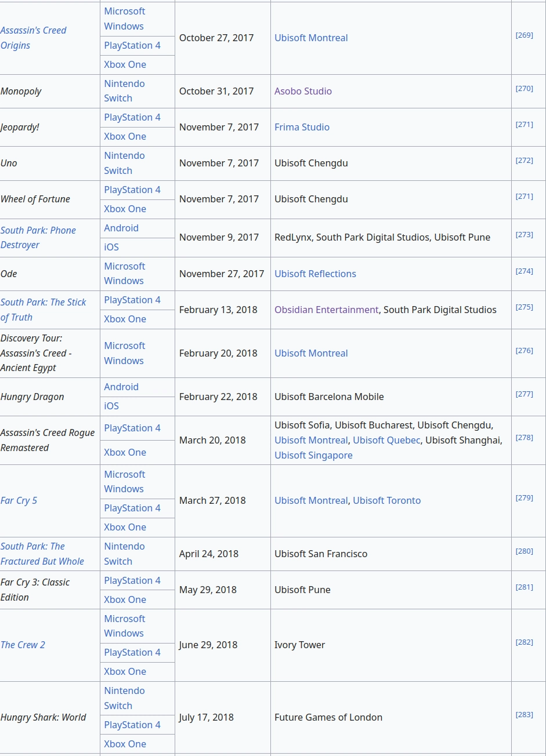Open Android link in South Park: Phone Destroyer row

[x=121, y=228]
